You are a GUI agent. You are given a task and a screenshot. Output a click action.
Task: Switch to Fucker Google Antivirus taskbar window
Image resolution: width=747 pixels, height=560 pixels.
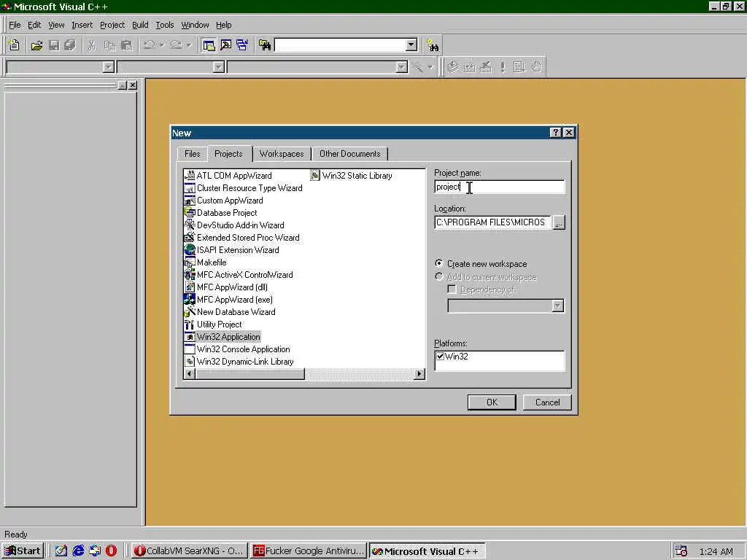(x=309, y=551)
